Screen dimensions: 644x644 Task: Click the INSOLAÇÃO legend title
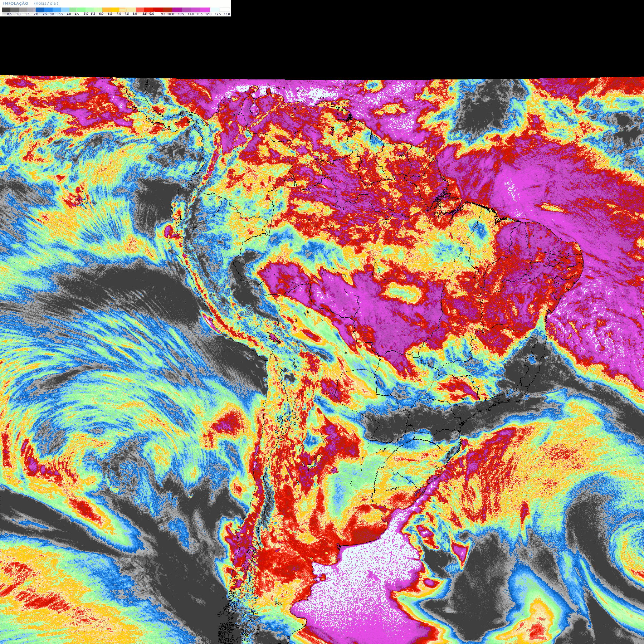[16, 3]
